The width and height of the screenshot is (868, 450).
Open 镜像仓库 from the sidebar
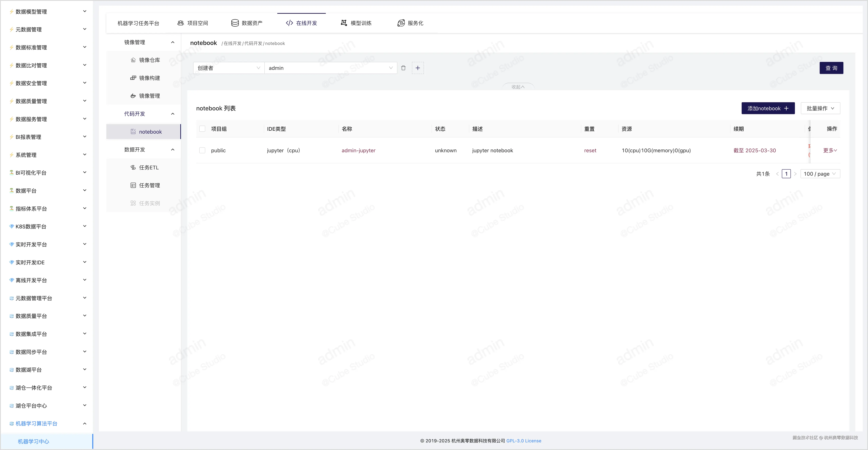click(149, 60)
